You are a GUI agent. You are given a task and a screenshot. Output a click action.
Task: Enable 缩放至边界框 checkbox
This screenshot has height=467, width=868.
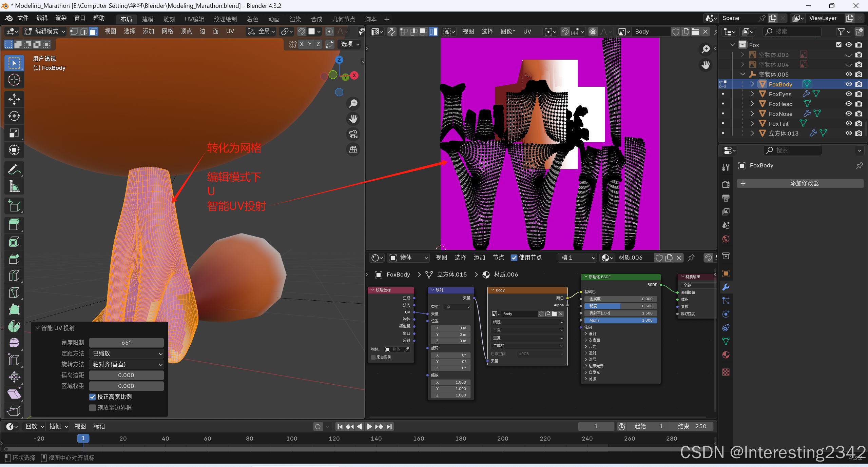tap(92, 408)
